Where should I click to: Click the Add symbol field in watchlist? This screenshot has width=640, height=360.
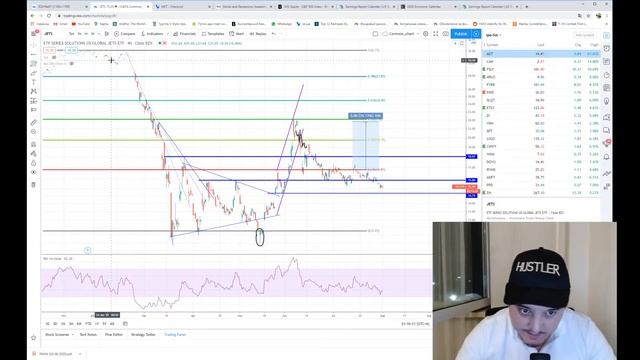coord(585,35)
